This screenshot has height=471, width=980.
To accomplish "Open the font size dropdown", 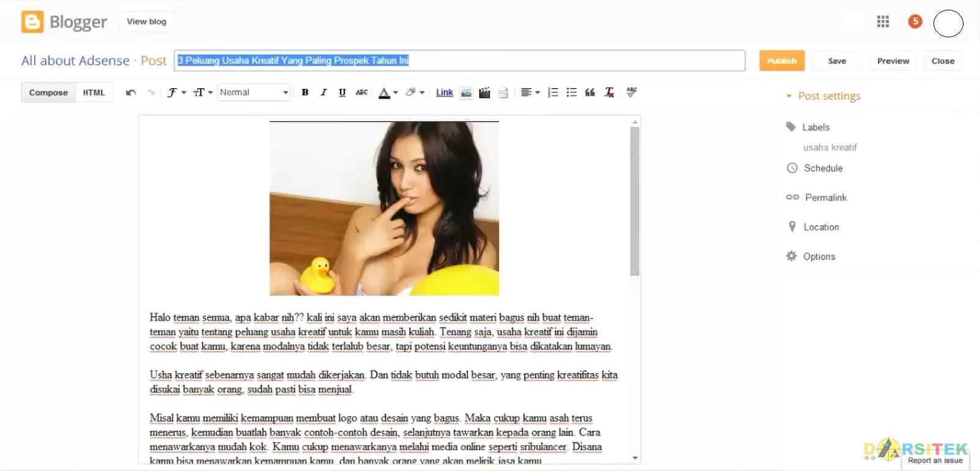I will (x=203, y=92).
